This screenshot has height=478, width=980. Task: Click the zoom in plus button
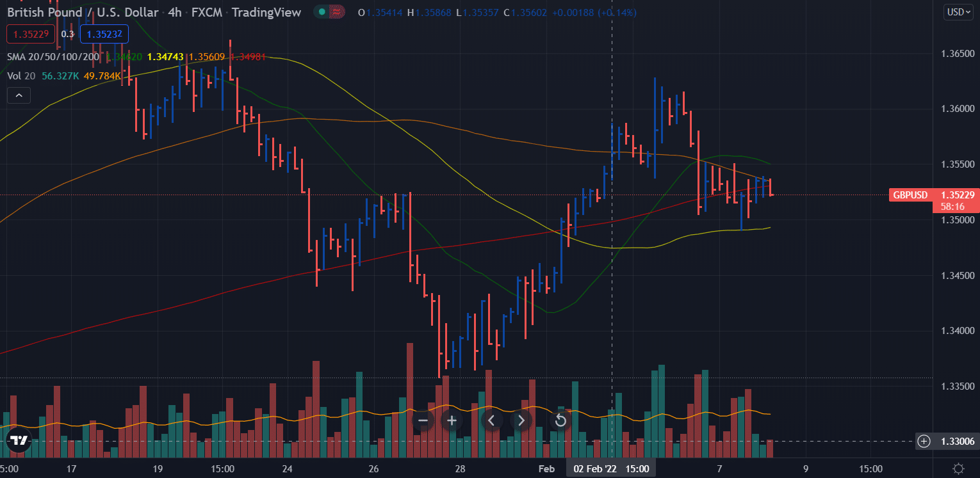(x=452, y=420)
